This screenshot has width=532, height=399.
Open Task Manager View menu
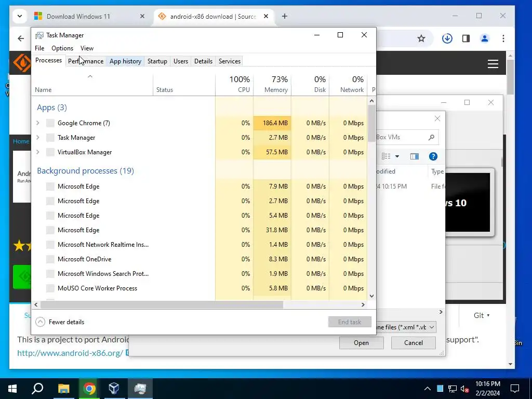[87, 48]
